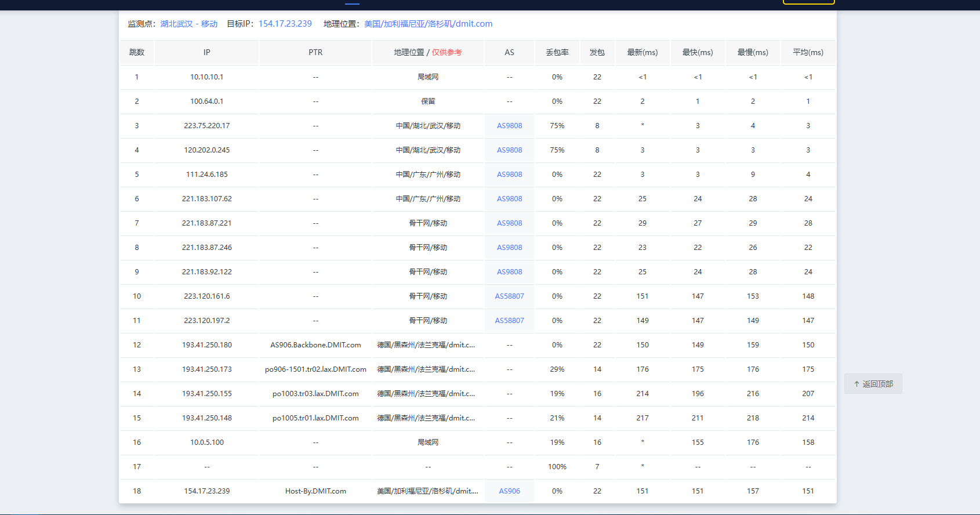This screenshot has width=980, height=515.
Task: Select IP cell 221.183.87.221
Action: click(207, 223)
